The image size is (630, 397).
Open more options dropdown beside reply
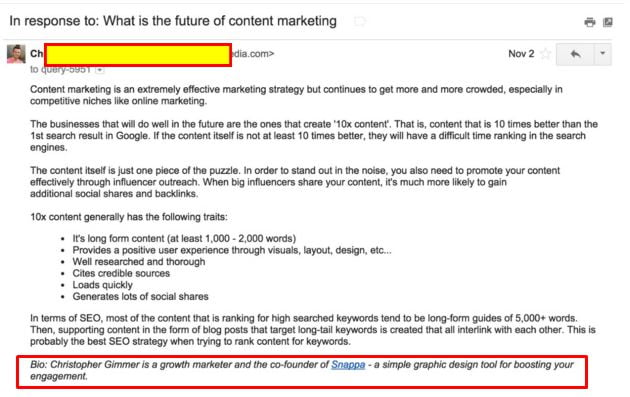[x=602, y=54]
